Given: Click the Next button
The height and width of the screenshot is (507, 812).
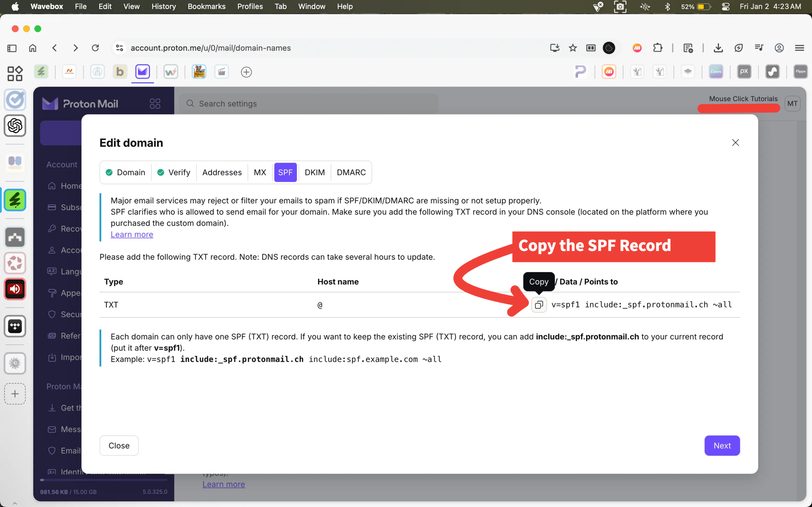Looking at the screenshot, I should 722,445.
